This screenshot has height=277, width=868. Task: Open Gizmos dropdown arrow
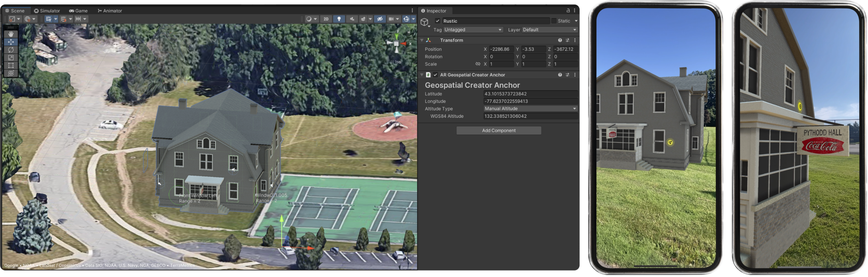point(413,19)
